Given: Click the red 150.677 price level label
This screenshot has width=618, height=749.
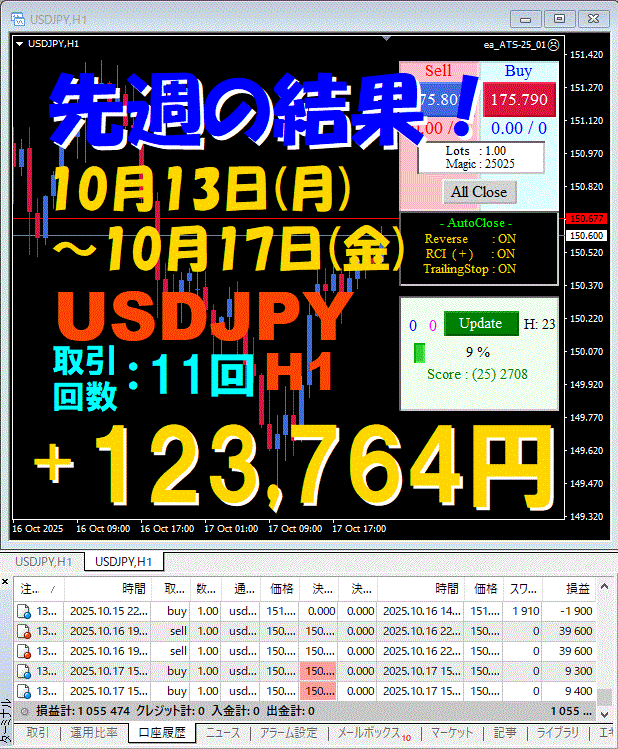Looking at the screenshot, I should pos(586,219).
